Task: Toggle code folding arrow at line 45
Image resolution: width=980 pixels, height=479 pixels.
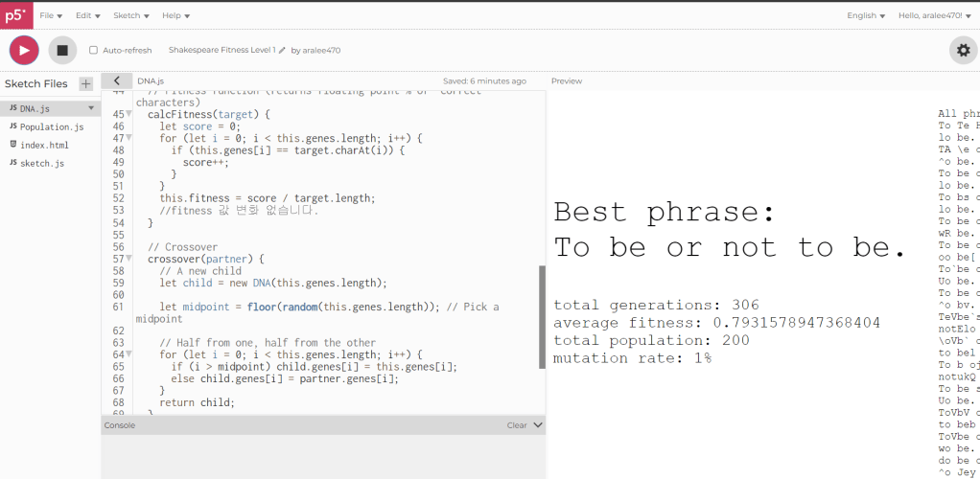Action: 128,114
